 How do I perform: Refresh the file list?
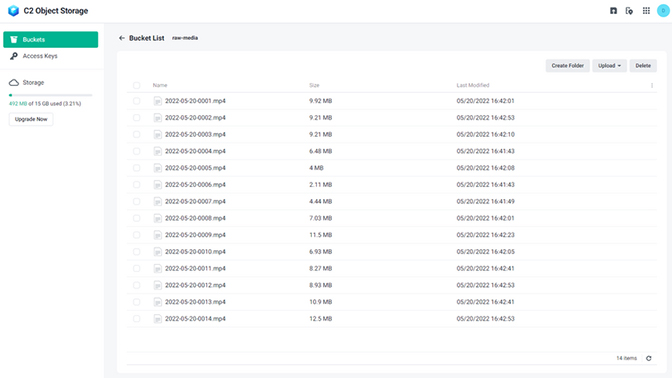click(648, 358)
